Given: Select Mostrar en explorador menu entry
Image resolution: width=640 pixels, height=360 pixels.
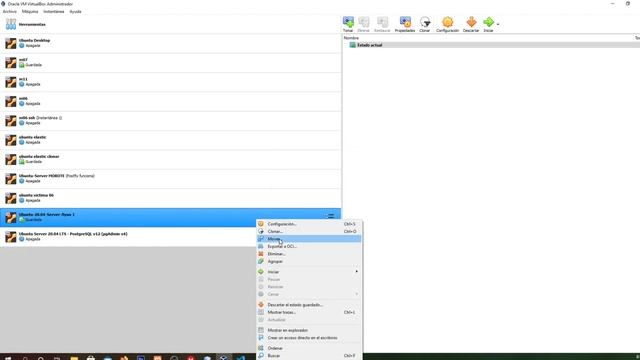Looking at the screenshot, I should click(309, 330).
